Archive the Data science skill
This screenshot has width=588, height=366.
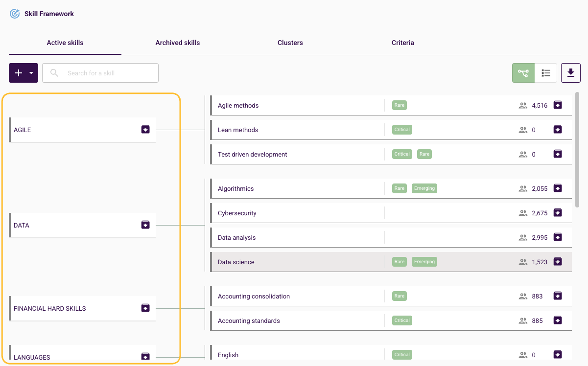coord(558,262)
